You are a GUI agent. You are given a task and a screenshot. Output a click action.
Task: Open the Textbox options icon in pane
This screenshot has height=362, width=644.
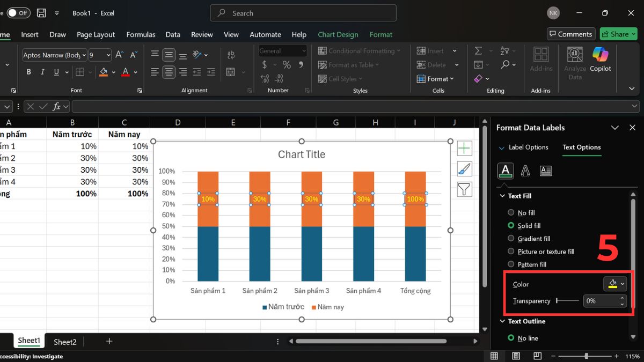coord(546,171)
